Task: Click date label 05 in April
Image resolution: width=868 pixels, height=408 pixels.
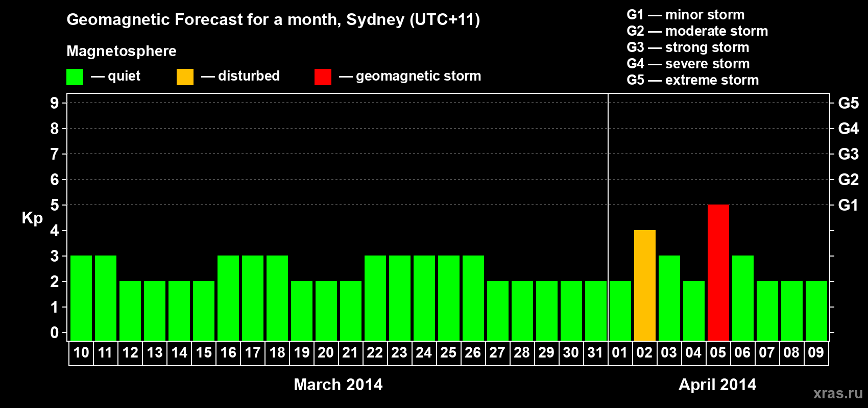Action: [718, 352]
